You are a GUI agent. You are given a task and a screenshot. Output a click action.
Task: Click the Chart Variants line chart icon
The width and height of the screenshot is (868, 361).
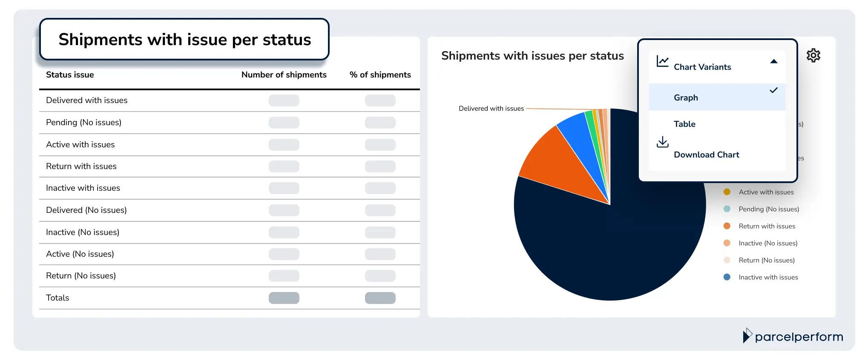point(663,62)
